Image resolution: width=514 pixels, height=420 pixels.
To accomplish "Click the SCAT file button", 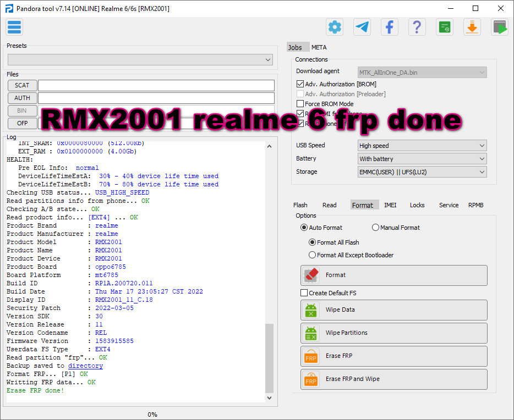I will click(23, 85).
